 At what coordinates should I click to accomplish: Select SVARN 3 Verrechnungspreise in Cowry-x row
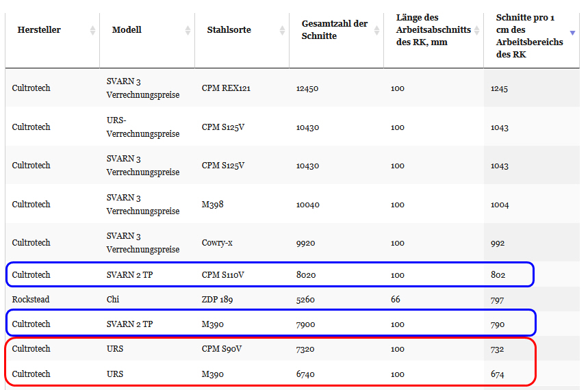pyautogui.click(x=143, y=243)
